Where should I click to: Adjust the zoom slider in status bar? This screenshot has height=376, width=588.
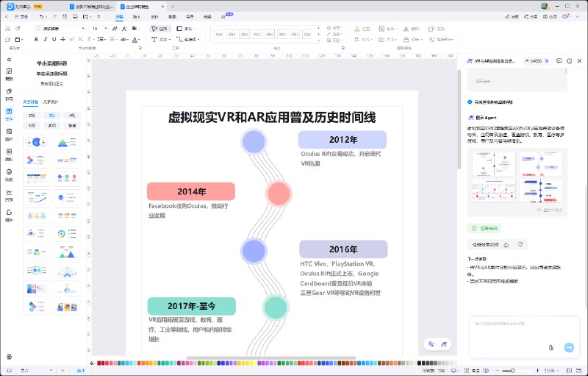[512, 370]
